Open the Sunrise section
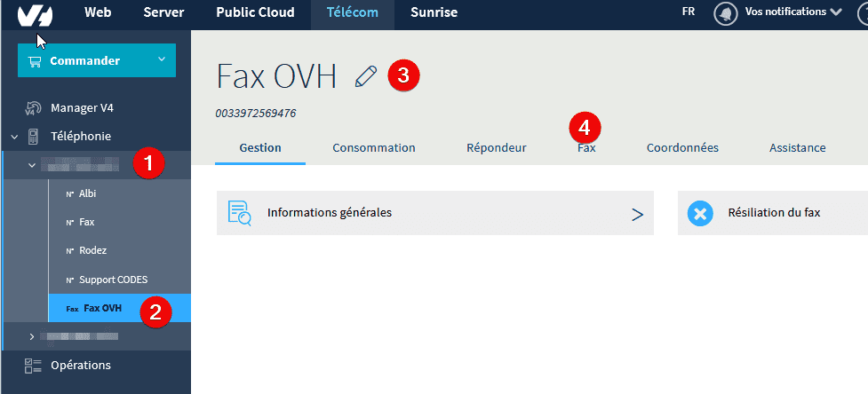 pyautogui.click(x=434, y=12)
